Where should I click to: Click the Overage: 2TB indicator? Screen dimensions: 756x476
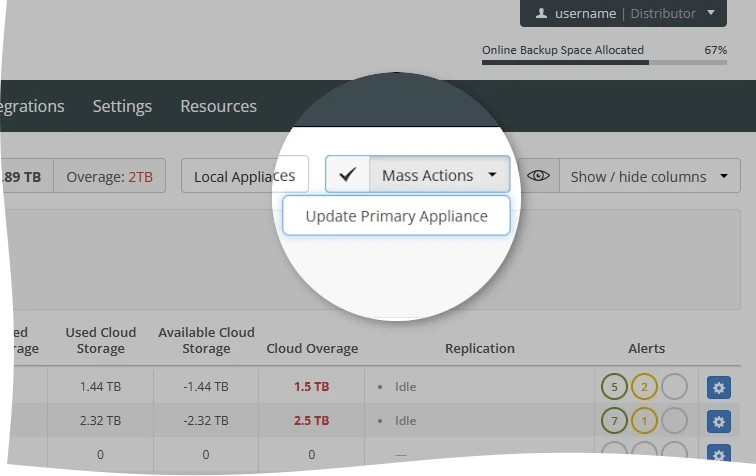click(109, 177)
